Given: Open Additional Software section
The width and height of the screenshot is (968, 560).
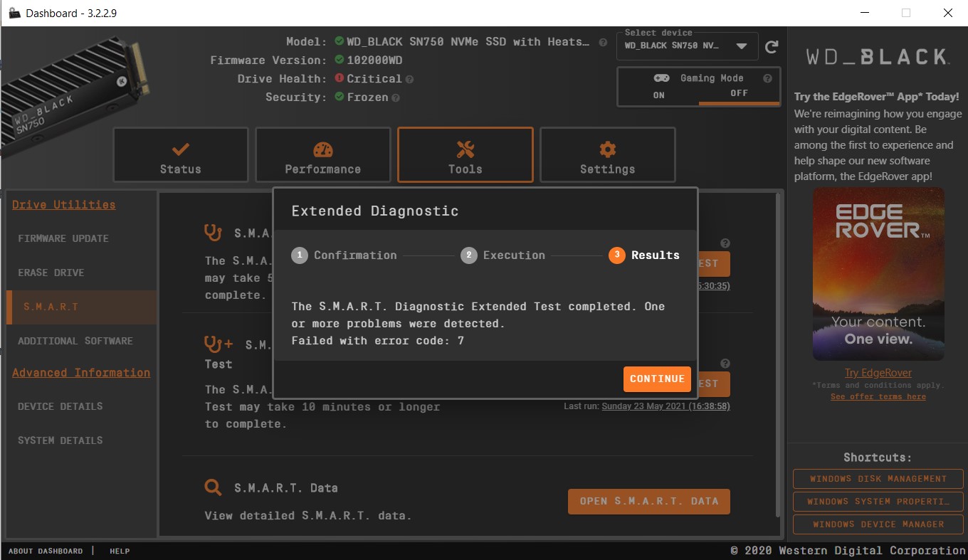Looking at the screenshot, I should [75, 341].
